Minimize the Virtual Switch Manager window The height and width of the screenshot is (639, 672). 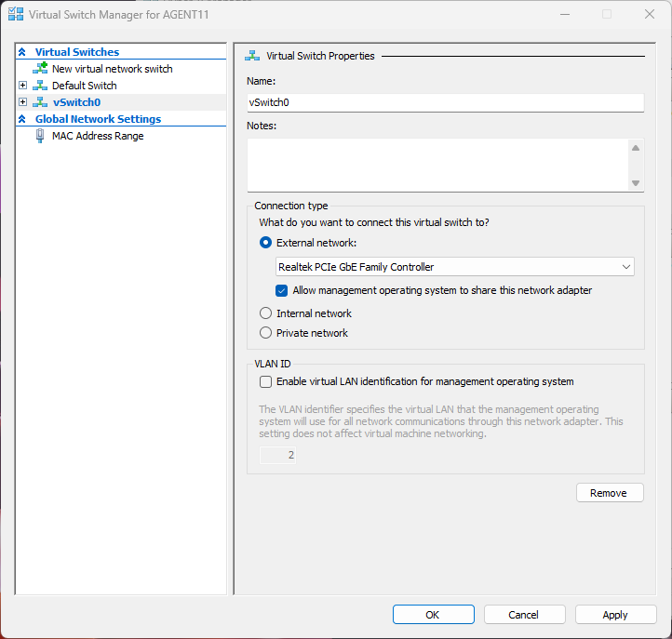click(x=565, y=14)
